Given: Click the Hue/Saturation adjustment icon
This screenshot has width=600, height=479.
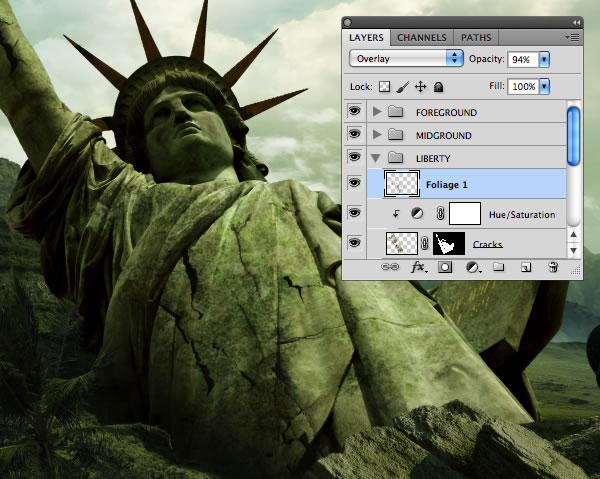Looking at the screenshot, I should click(417, 213).
